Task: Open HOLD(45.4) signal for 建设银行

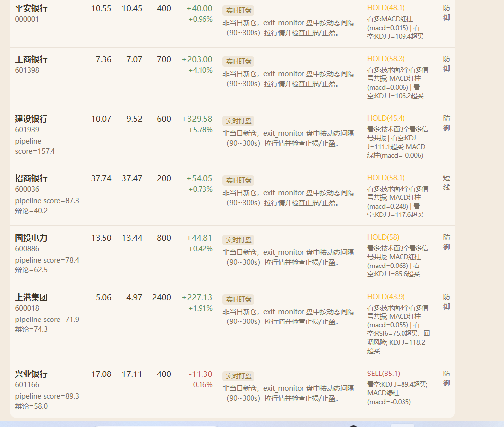Action: click(386, 119)
